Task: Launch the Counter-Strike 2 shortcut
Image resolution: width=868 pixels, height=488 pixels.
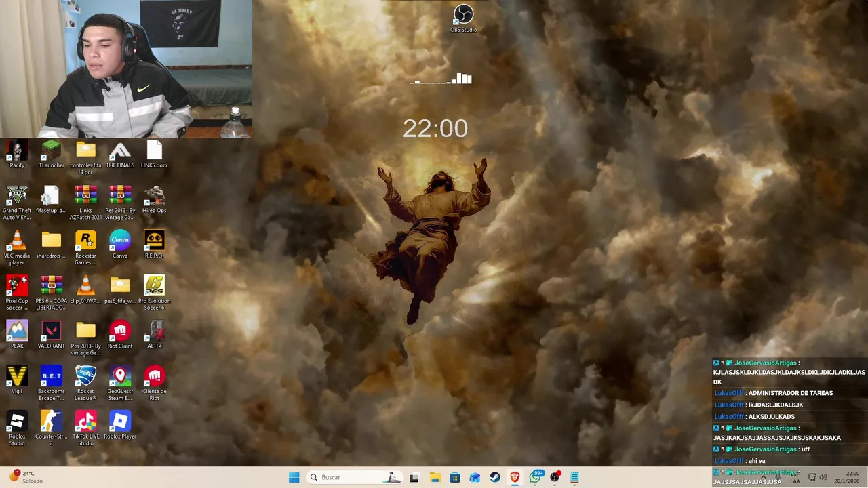Action: point(52,429)
